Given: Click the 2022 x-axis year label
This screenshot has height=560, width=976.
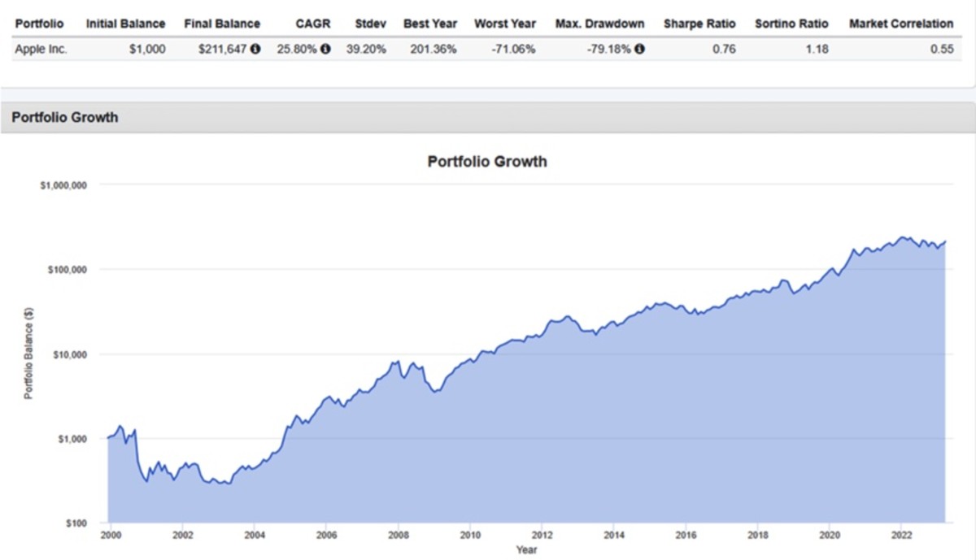Looking at the screenshot, I should [902, 536].
